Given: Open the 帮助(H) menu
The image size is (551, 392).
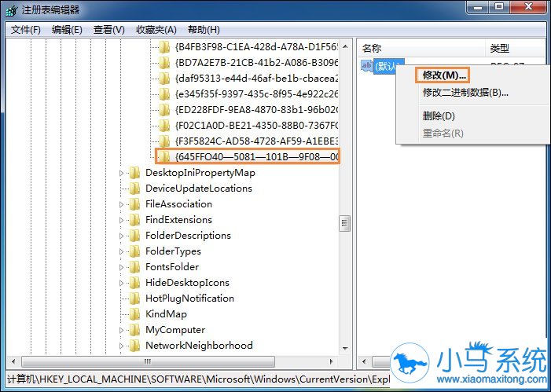Looking at the screenshot, I should (x=204, y=30).
